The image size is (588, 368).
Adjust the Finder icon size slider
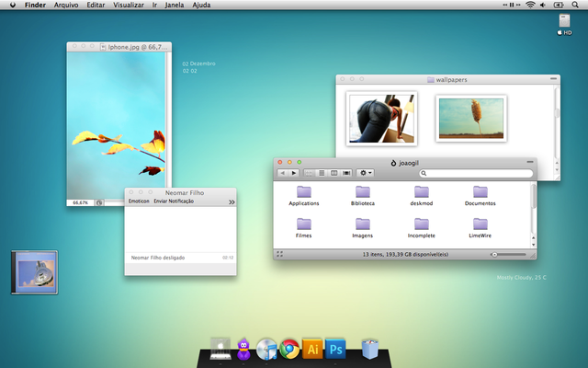coord(494,253)
